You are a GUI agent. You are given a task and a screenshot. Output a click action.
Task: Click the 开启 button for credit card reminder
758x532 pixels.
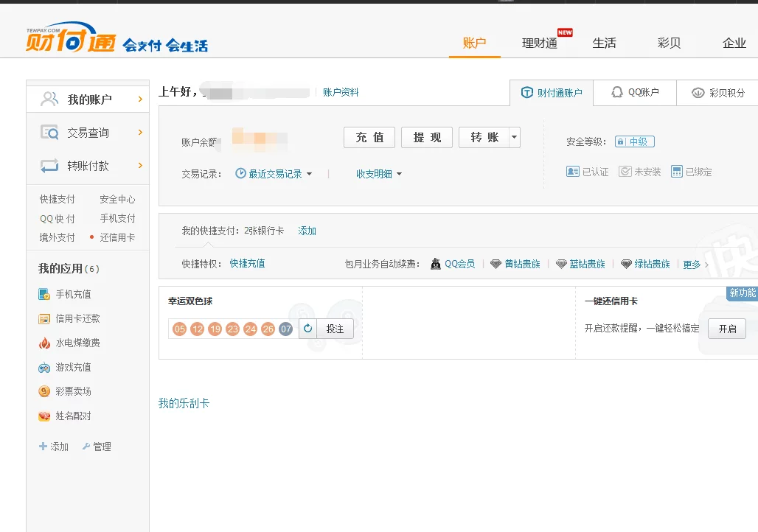tap(727, 329)
